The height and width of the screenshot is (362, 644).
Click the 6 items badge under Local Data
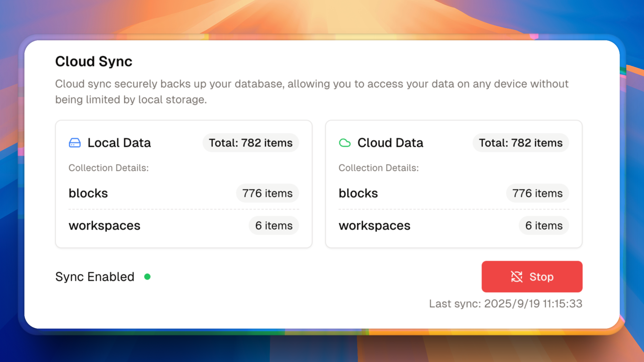pos(274,226)
